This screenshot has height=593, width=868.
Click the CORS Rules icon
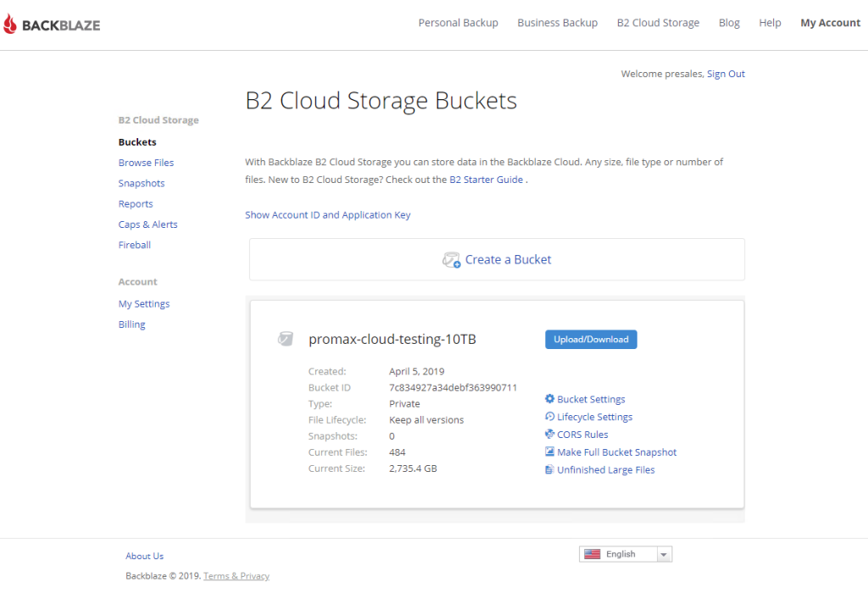pyautogui.click(x=549, y=435)
